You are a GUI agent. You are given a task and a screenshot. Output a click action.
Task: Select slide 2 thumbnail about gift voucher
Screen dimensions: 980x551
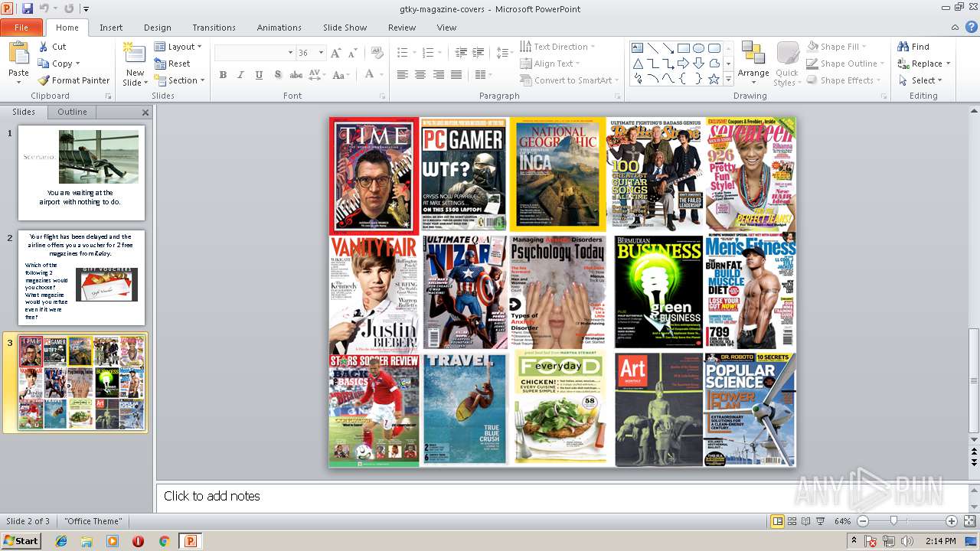pyautogui.click(x=81, y=278)
